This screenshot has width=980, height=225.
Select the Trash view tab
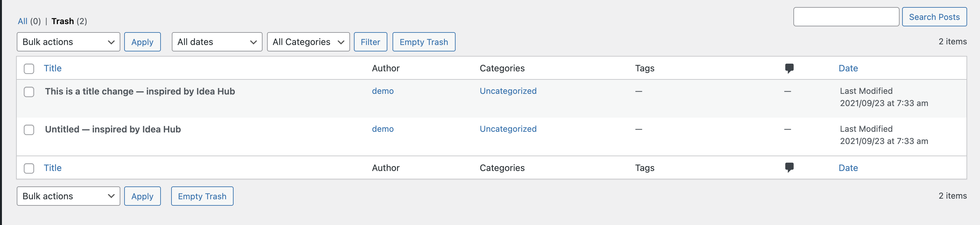tap(63, 21)
